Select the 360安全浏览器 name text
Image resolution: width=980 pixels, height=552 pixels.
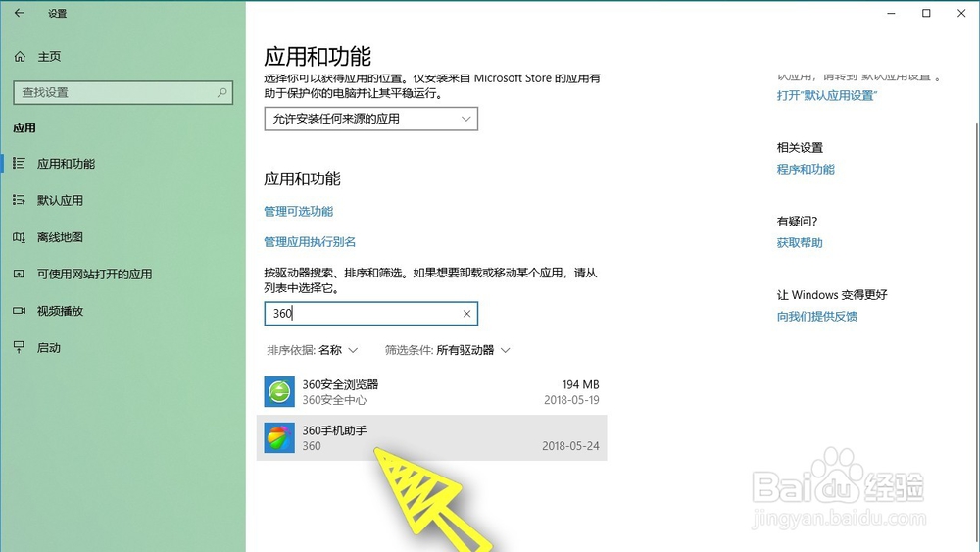[x=341, y=384]
